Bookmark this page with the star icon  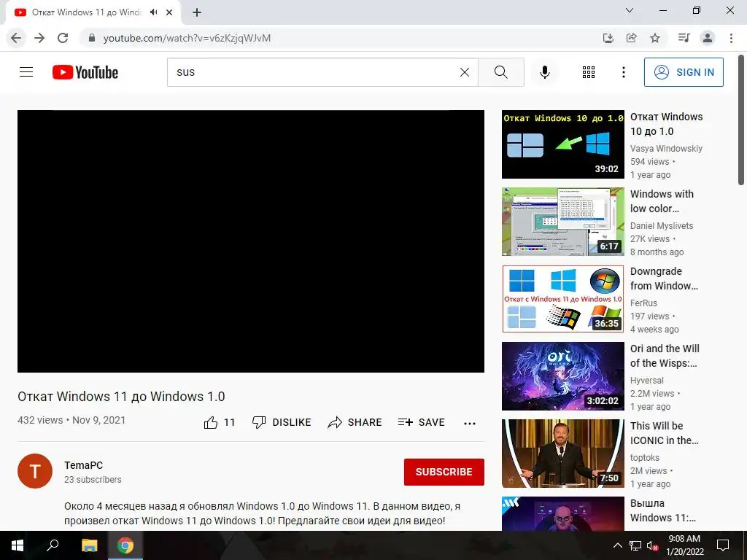(x=655, y=38)
